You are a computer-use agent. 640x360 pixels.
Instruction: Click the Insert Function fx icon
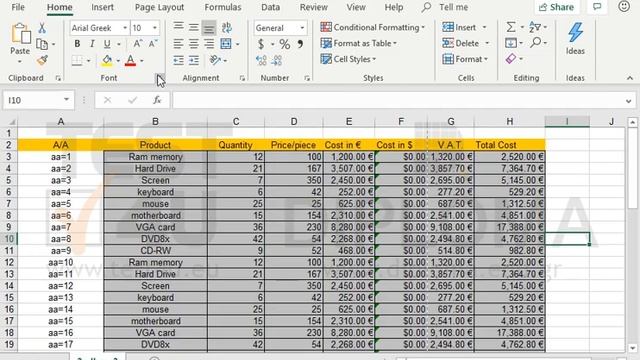[x=157, y=100]
